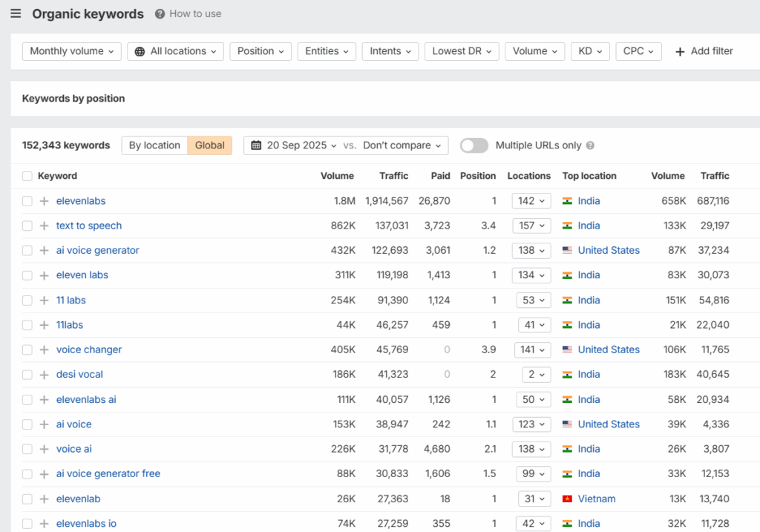Click the plus icon beside Add filter
Viewport: 760px width, 532px height.
680,51
